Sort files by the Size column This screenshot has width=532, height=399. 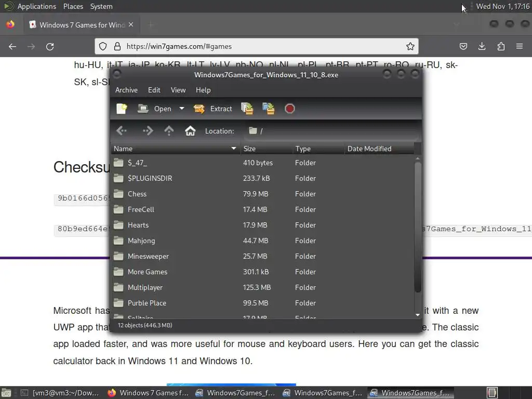point(267,149)
